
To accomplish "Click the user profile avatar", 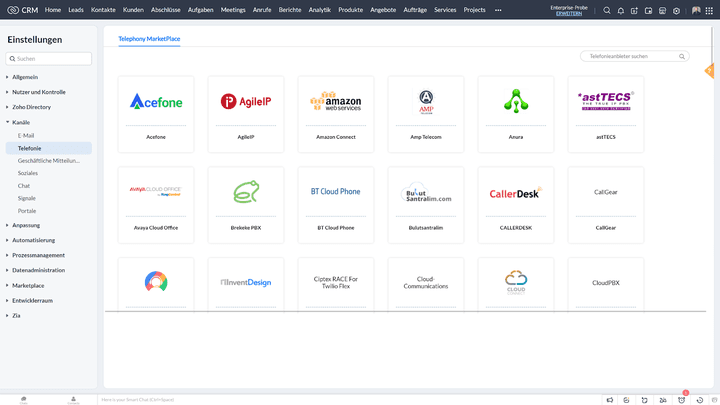I will (x=696, y=10).
